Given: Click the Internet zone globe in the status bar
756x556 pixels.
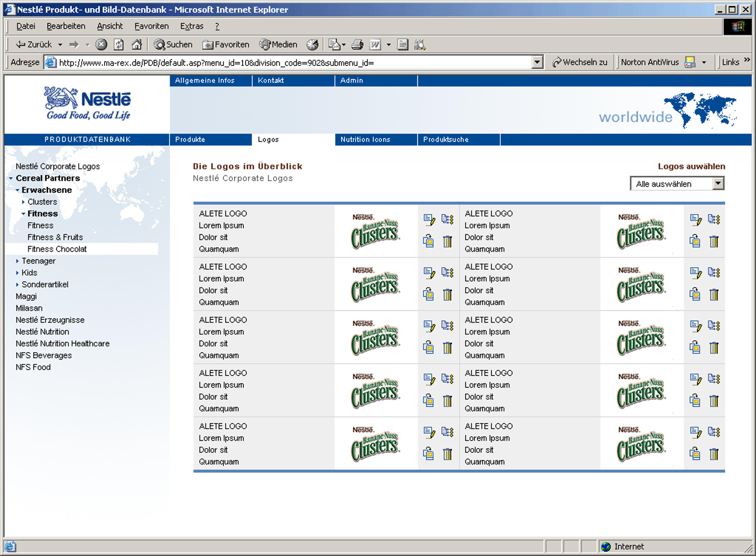Looking at the screenshot, I should coord(606,547).
